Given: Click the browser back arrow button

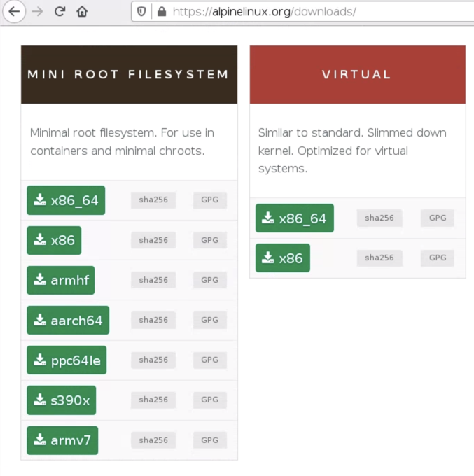Looking at the screenshot, I should click(14, 12).
